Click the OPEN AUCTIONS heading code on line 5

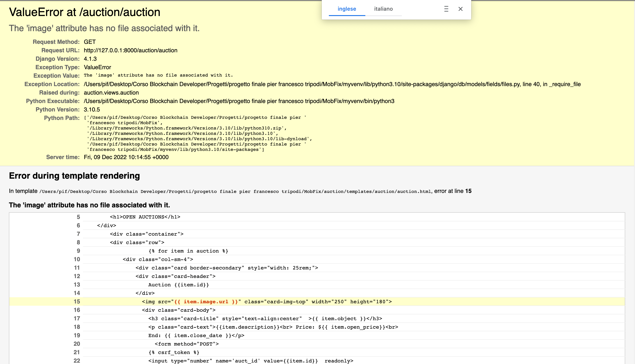point(145,217)
